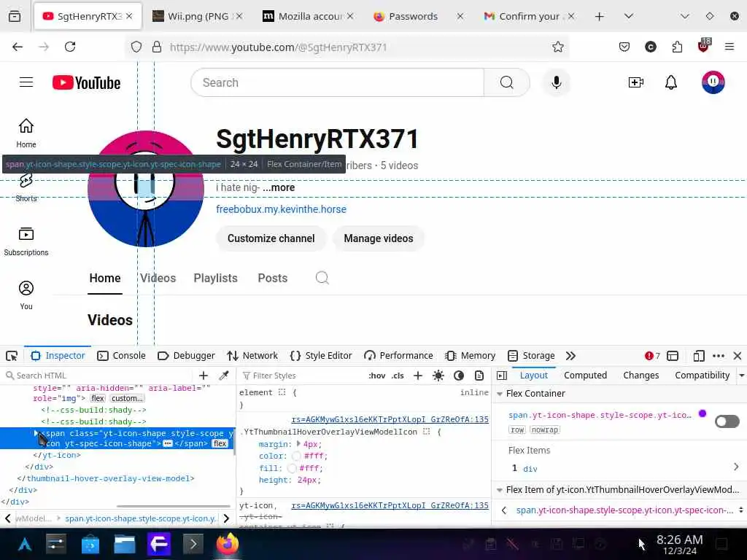This screenshot has width=747, height=560.
Task: Open flex item div arrow
Action: point(736,467)
